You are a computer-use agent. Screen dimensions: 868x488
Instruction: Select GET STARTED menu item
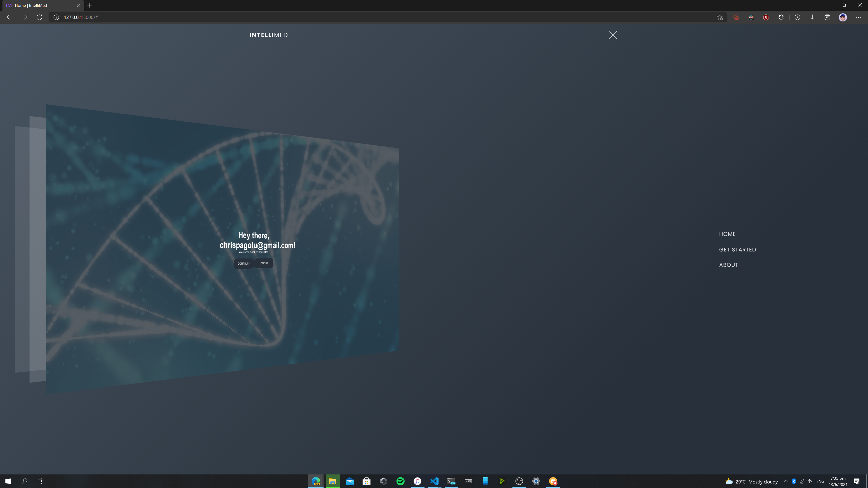coord(737,250)
